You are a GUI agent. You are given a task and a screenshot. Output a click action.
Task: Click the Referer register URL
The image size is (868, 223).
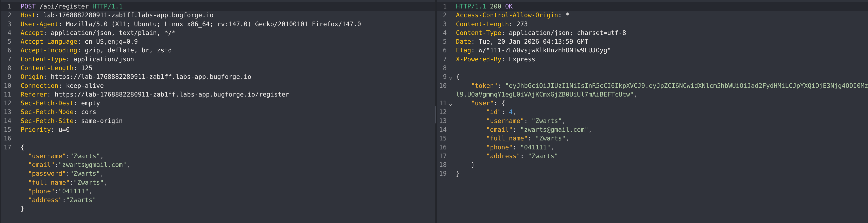click(x=172, y=94)
